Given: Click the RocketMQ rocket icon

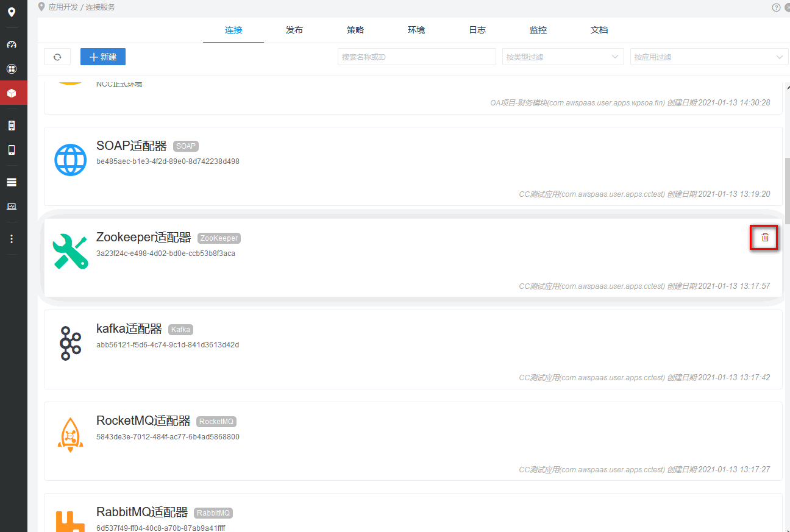Looking at the screenshot, I should [70, 434].
